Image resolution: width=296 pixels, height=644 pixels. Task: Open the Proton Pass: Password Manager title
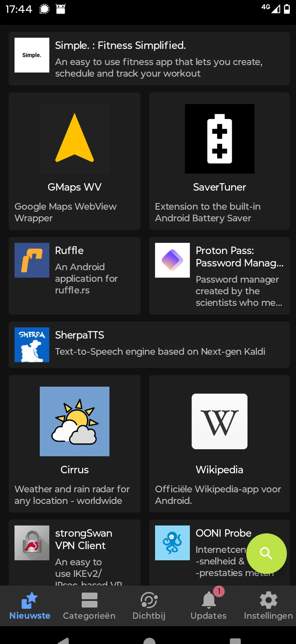coord(240,257)
